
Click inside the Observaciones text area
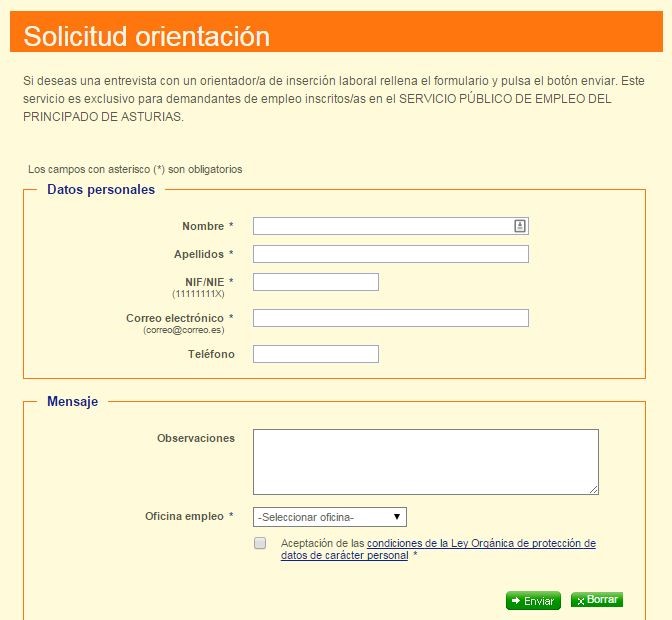pos(425,461)
